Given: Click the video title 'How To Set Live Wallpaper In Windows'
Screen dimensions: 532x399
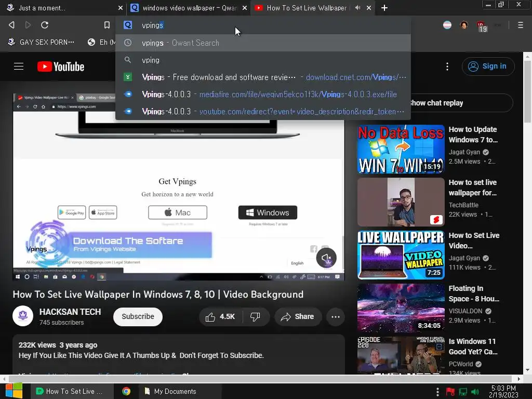Looking at the screenshot, I should pos(158,294).
